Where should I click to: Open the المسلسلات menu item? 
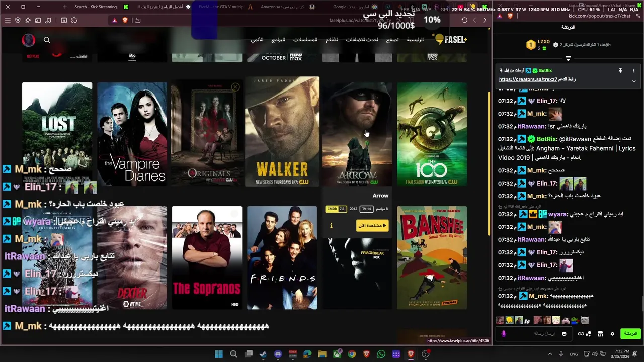point(305,40)
